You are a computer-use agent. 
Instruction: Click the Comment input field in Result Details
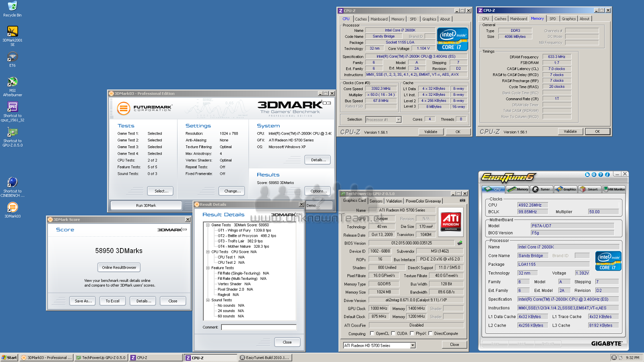tap(259, 327)
